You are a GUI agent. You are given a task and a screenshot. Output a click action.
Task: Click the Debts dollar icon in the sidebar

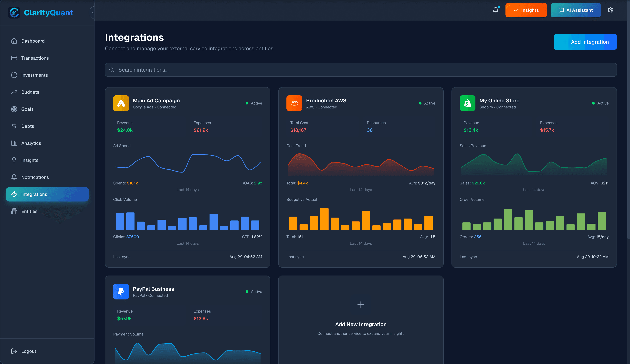click(14, 126)
